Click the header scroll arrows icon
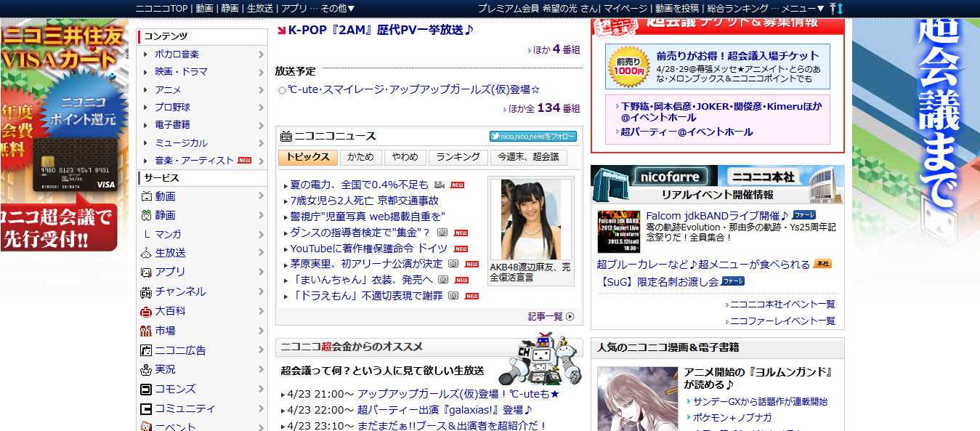Screen dimensions: 980x431 (x=837, y=8)
